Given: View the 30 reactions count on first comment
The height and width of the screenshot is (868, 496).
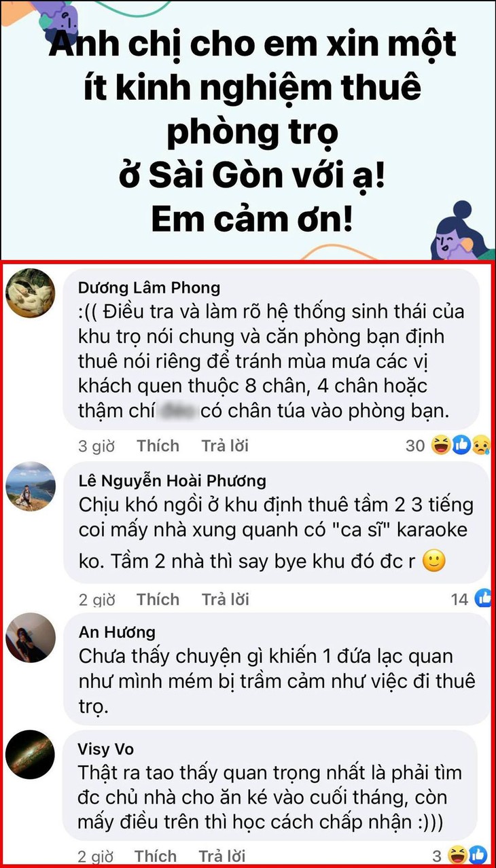Looking at the screenshot, I should 415,446.
